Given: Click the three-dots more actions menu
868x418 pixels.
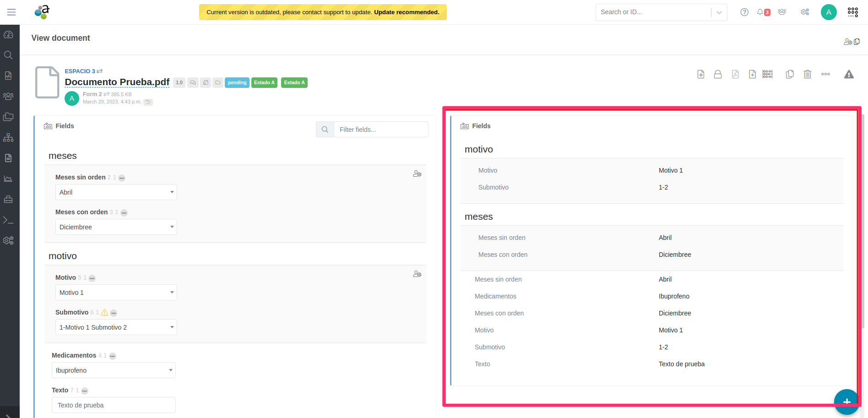Looking at the screenshot, I should (x=825, y=74).
